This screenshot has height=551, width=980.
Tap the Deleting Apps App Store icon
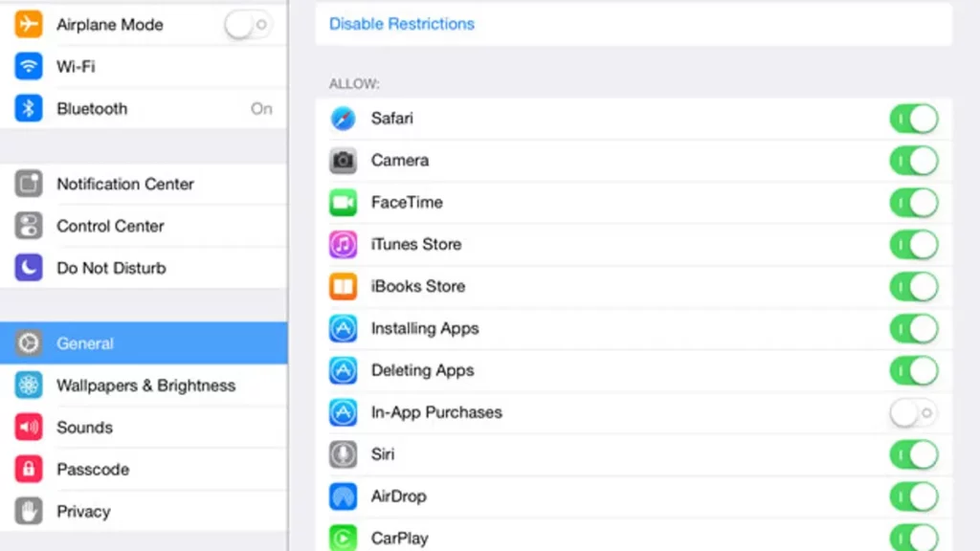point(344,370)
